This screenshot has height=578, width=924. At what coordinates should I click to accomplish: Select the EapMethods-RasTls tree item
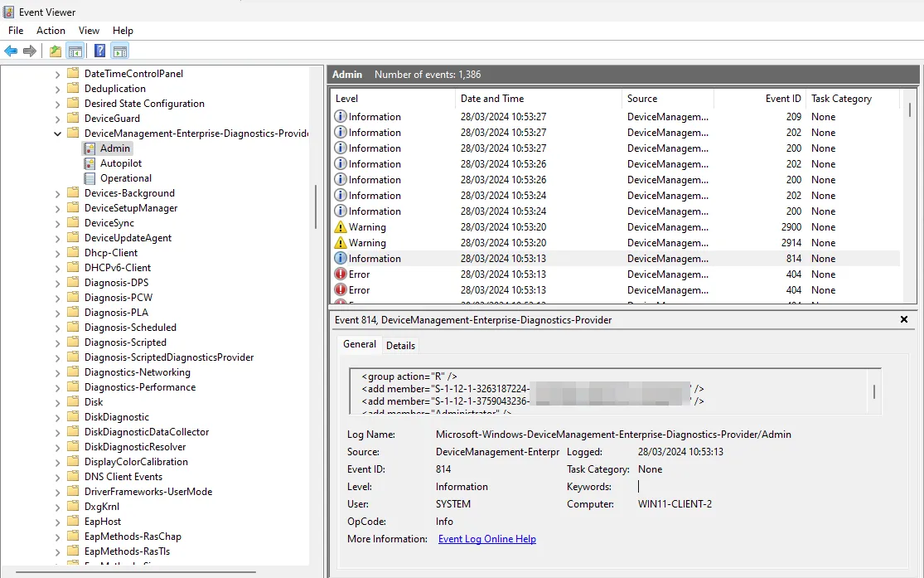pos(127,551)
